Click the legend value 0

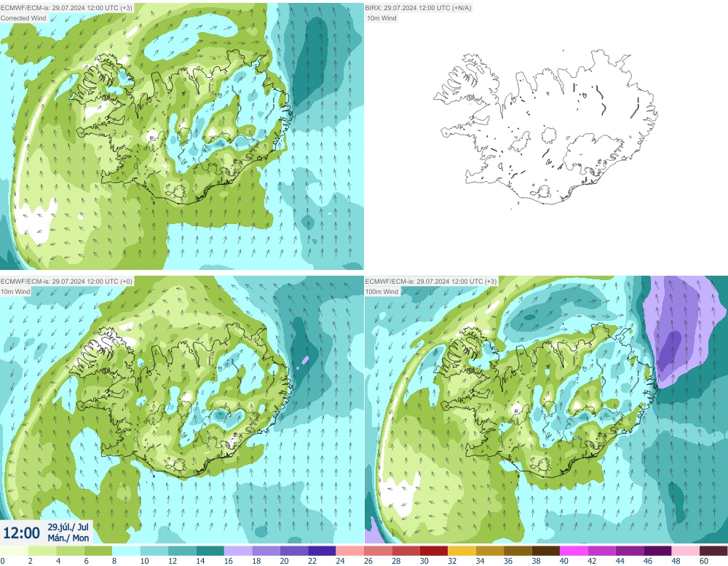coord(3,561)
